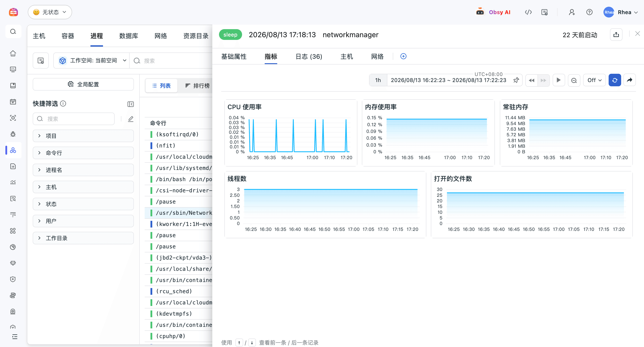Expand the sidebar menu at bottom left
Viewport: 644px width, 347px height.
click(15, 336)
